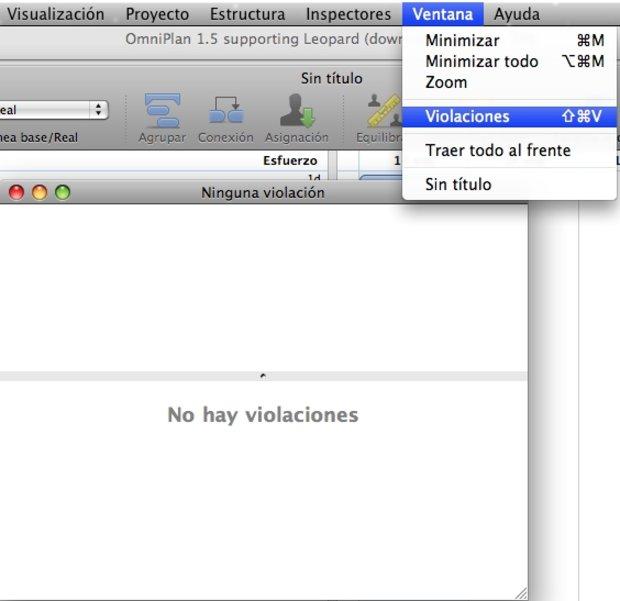Click the Esfuerzo column header

click(290, 161)
